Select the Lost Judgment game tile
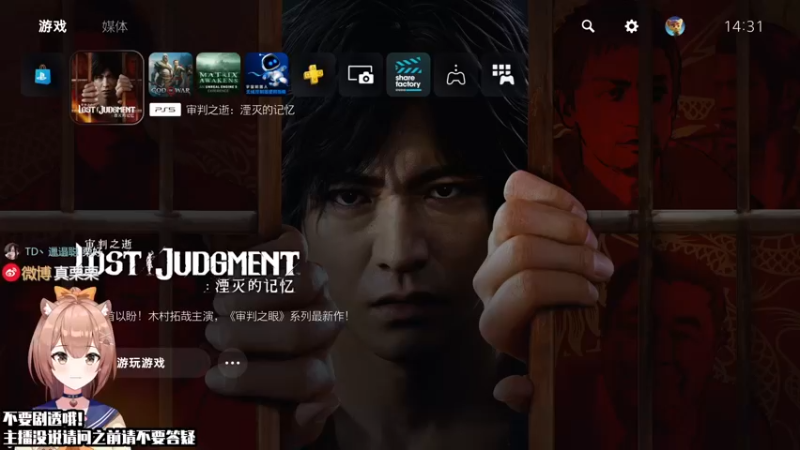Image resolution: width=800 pixels, height=450 pixels. [107, 87]
